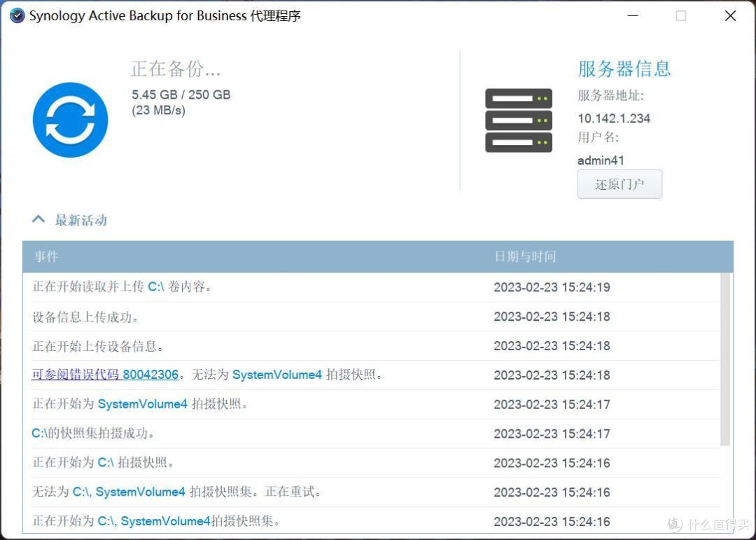
Task: Select the C:\的快照集拍摄成功 log entry
Action: 371,434
